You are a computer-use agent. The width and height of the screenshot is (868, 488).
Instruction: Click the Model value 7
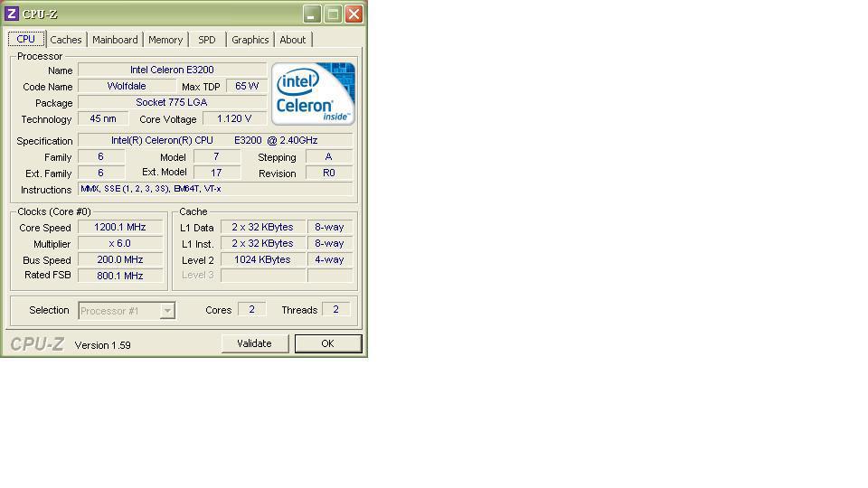tap(216, 156)
